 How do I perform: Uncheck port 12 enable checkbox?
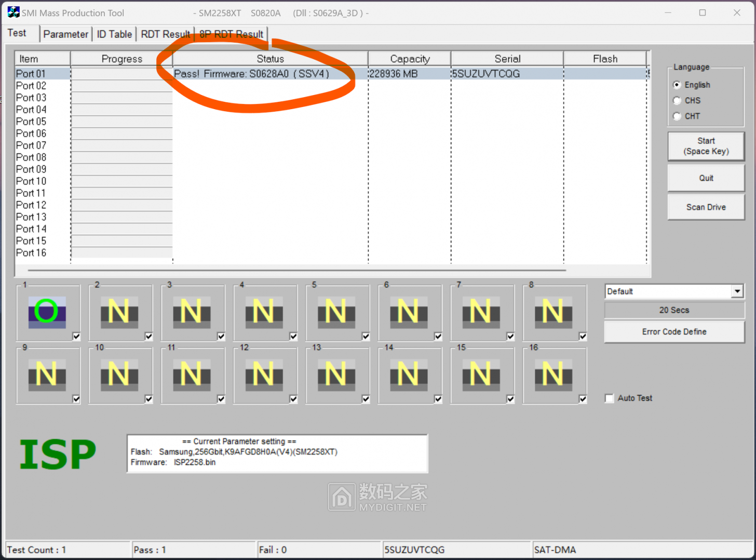293,398
